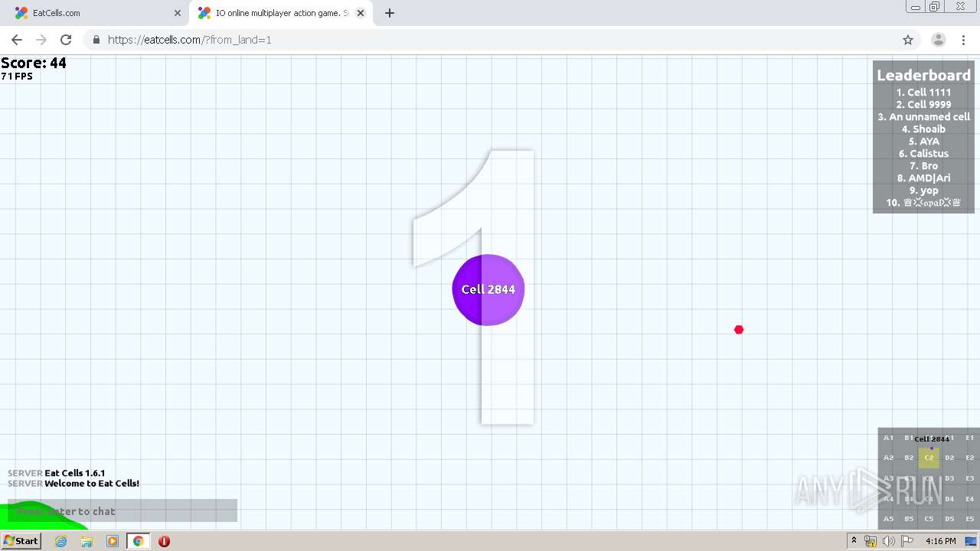Click leaderboard entry Cell 1111
This screenshot has height=551, width=980.
pos(923,92)
